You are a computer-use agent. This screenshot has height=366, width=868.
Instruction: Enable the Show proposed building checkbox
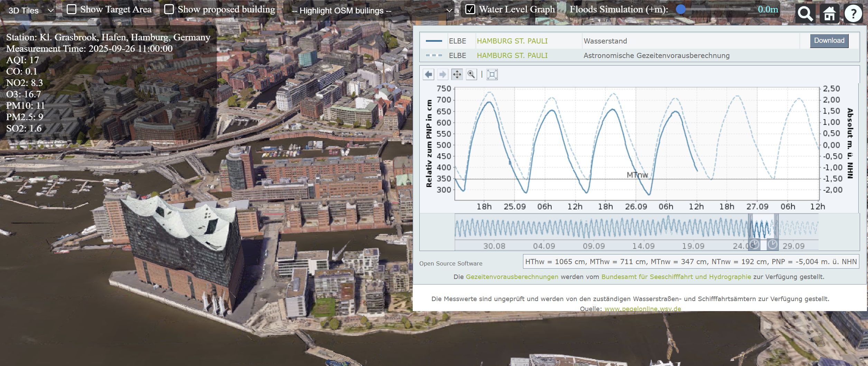[169, 9]
